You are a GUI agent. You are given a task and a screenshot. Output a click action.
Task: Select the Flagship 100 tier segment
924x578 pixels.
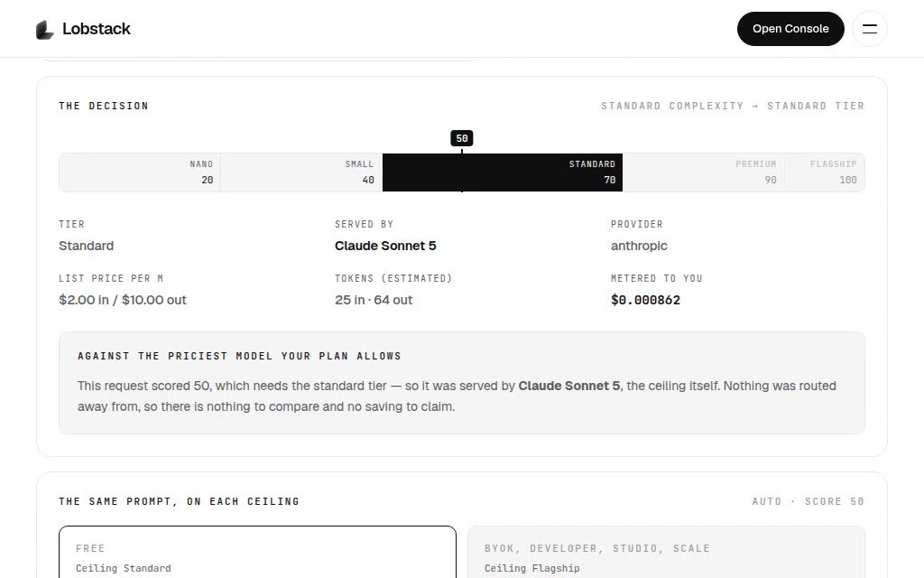tap(825, 172)
